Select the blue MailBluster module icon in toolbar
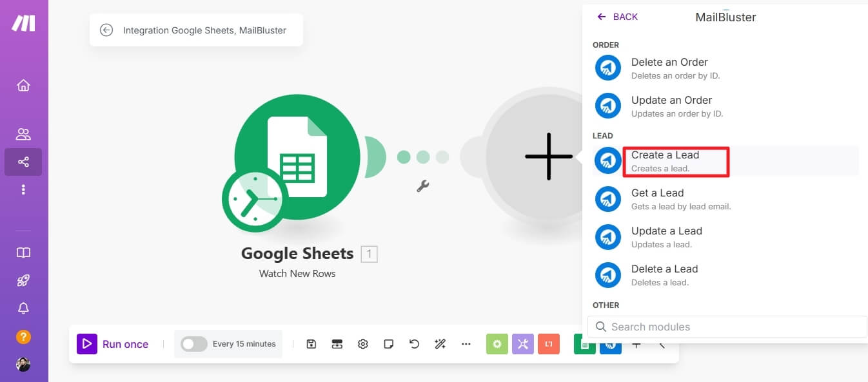This screenshot has width=868, height=382. coord(610,343)
